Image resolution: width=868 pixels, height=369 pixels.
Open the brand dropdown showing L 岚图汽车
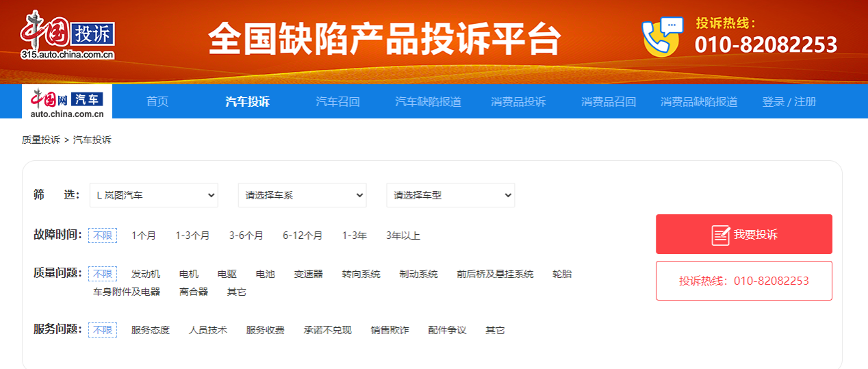point(154,195)
